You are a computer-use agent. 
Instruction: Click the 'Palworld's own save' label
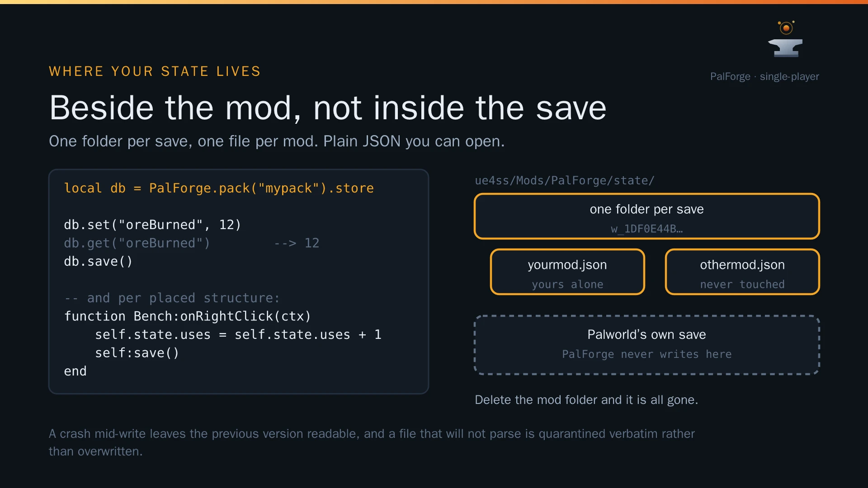pos(647,334)
